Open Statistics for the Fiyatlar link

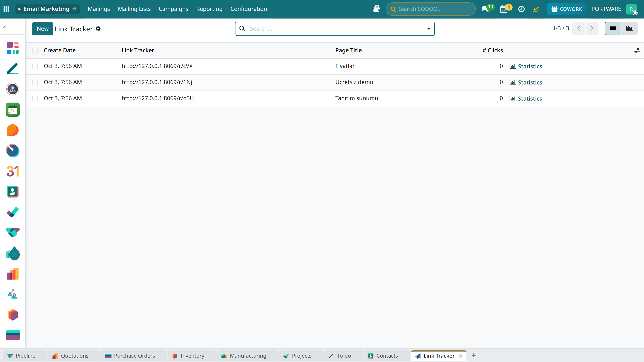525,66
